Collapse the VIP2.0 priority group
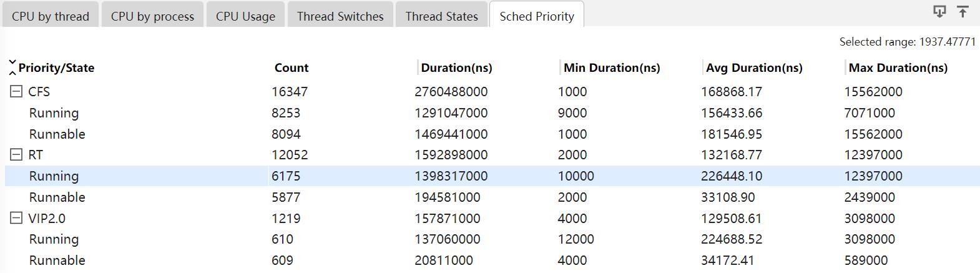980x273 pixels. click(x=16, y=218)
